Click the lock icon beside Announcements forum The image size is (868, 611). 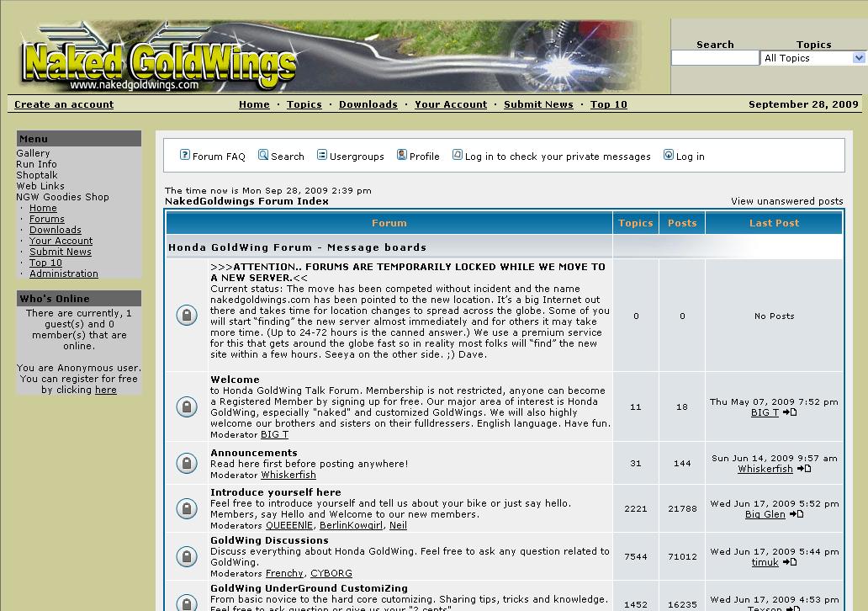pyautogui.click(x=187, y=463)
